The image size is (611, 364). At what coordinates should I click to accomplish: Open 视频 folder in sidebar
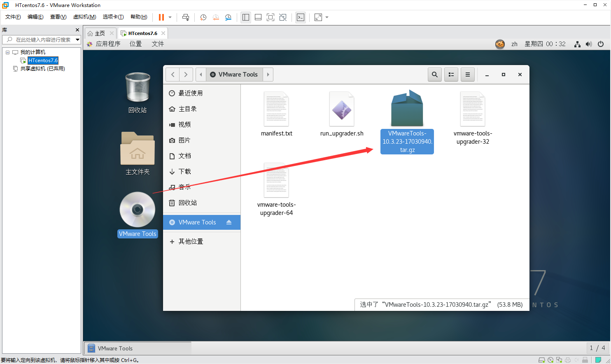pyautogui.click(x=202, y=125)
